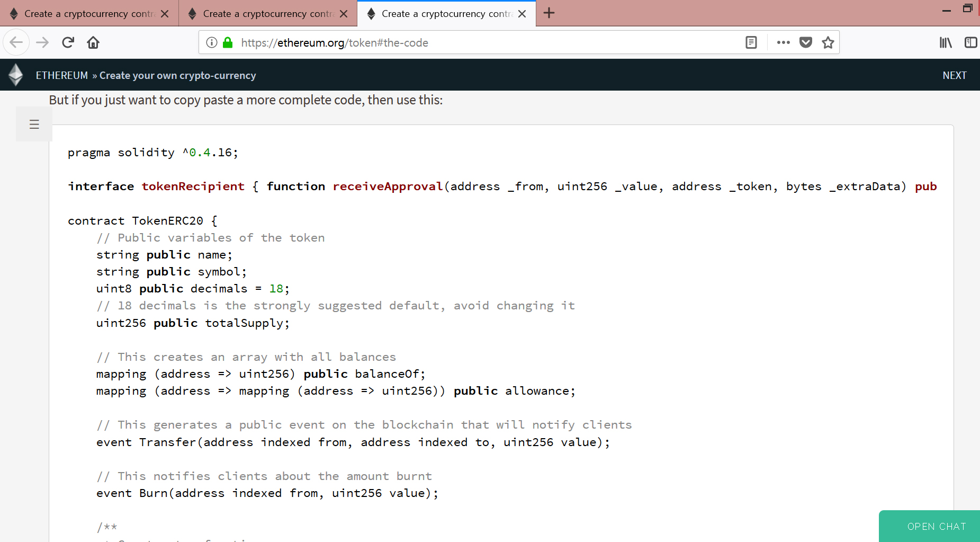Open the page actions three-dot menu
980x542 pixels.
coord(783,42)
